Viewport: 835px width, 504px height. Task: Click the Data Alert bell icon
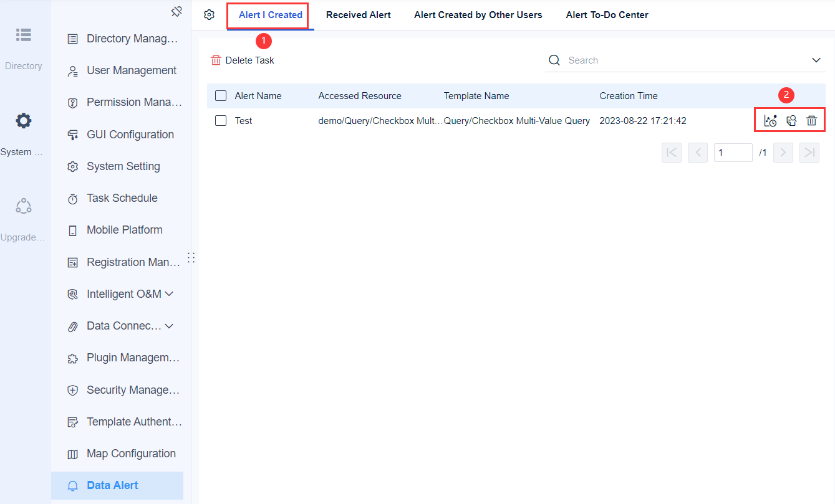[73, 486]
